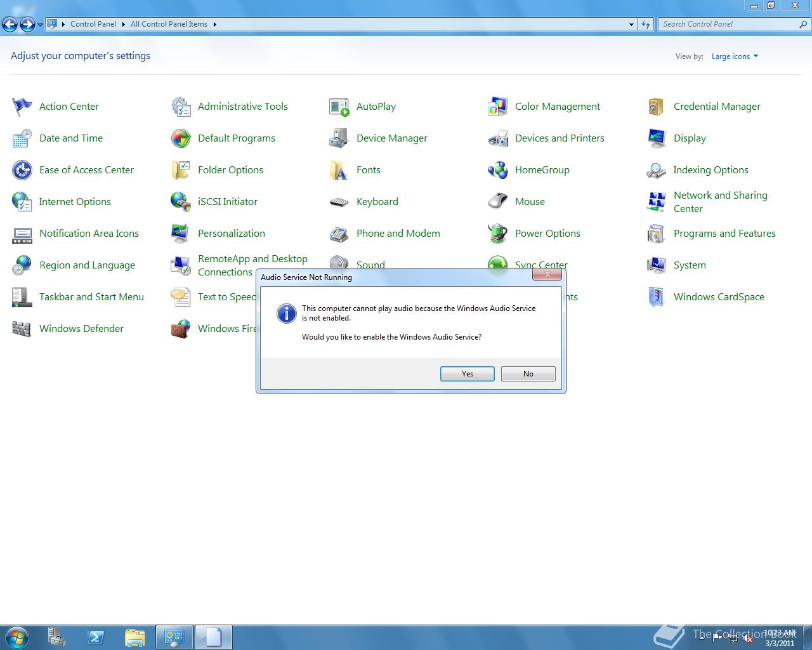The image size is (812, 650).
Task: Open the Windows Start menu
Action: coord(17,637)
